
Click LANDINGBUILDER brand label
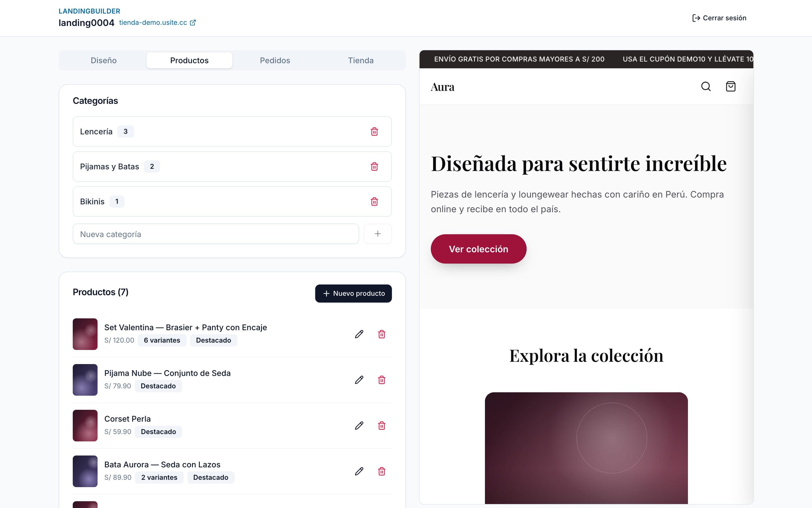[x=89, y=11]
